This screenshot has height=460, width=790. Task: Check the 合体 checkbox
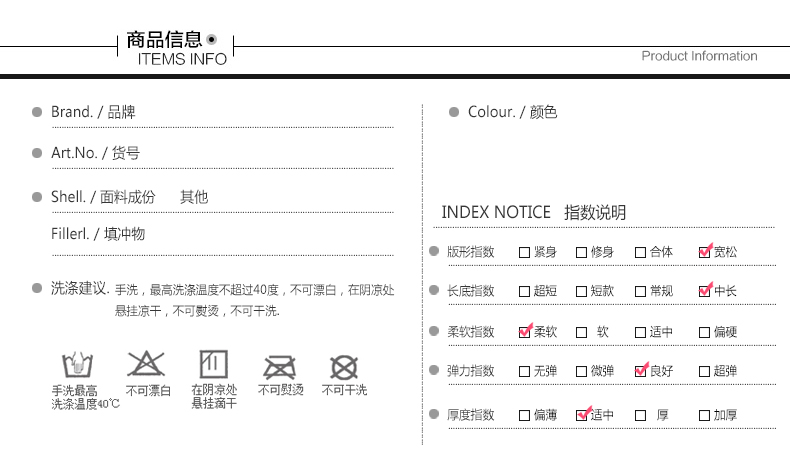tap(640, 252)
